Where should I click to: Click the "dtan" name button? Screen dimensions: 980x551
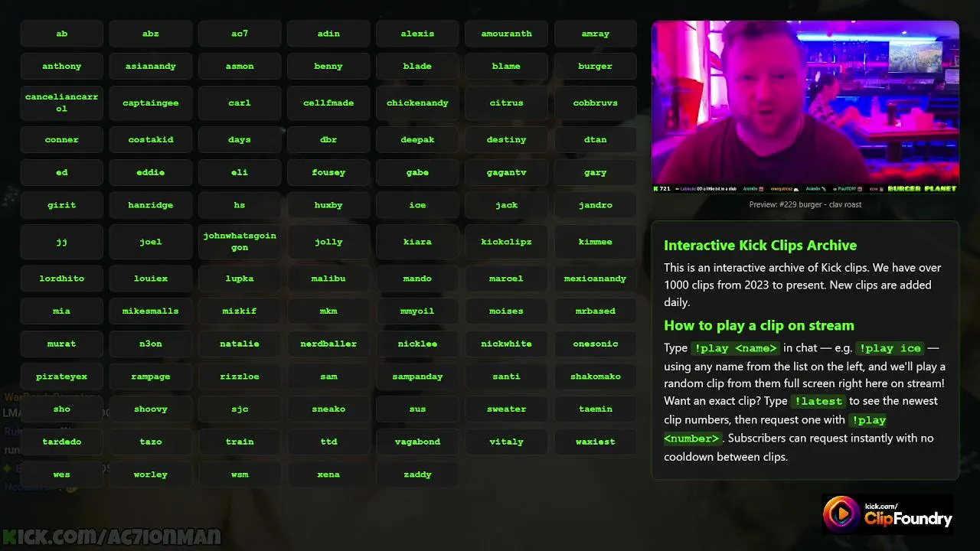[596, 140]
